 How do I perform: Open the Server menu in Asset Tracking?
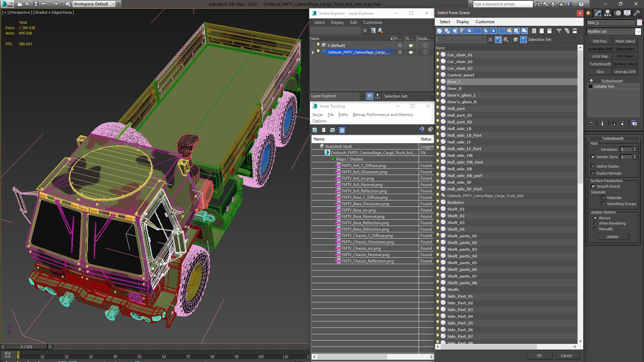tap(317, 115)
